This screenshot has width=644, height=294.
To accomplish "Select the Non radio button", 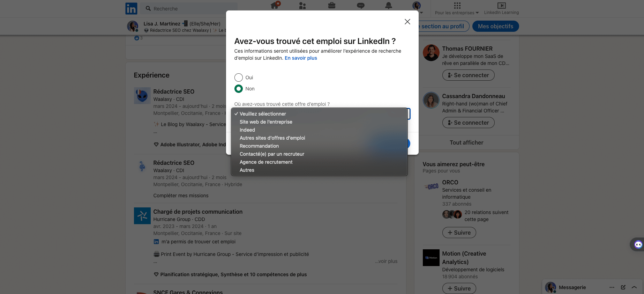I will [239, 89].
